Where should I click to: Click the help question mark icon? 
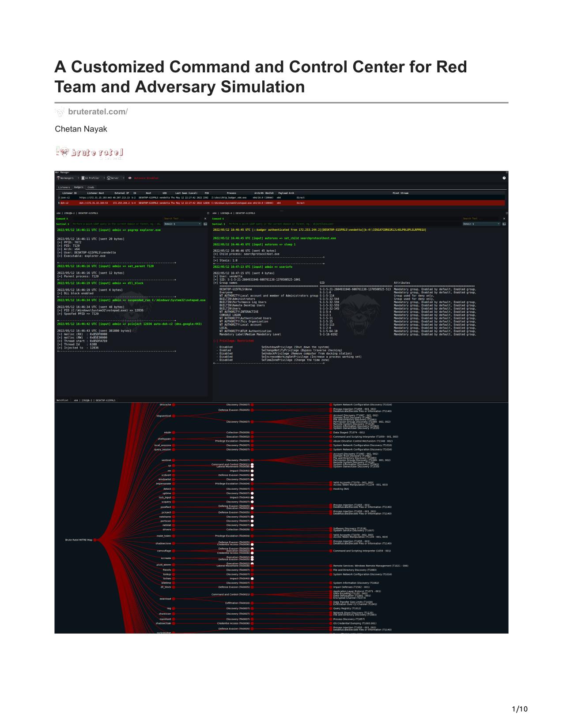[x=504, y=178]
